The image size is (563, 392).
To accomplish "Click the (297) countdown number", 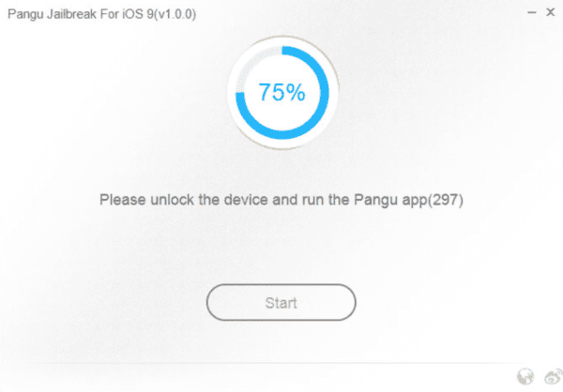I will [x=448, y=200].
